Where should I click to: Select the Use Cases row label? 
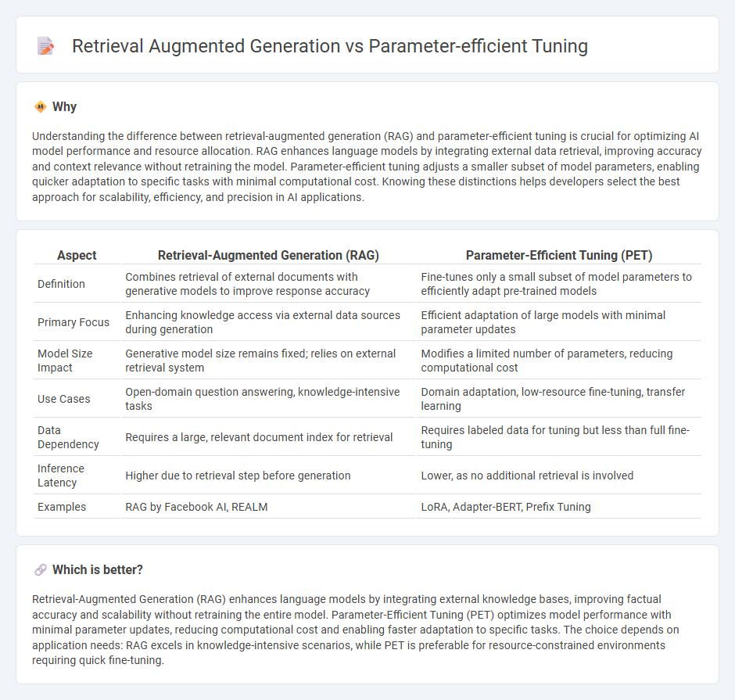coord(64,399)
